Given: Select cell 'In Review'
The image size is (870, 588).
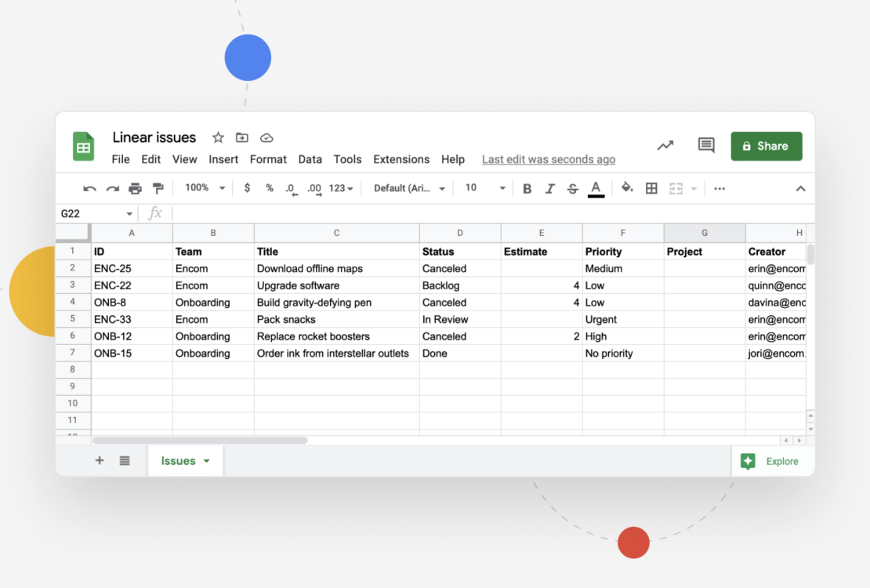Looking at the screenshot, I should coord(460,319).
